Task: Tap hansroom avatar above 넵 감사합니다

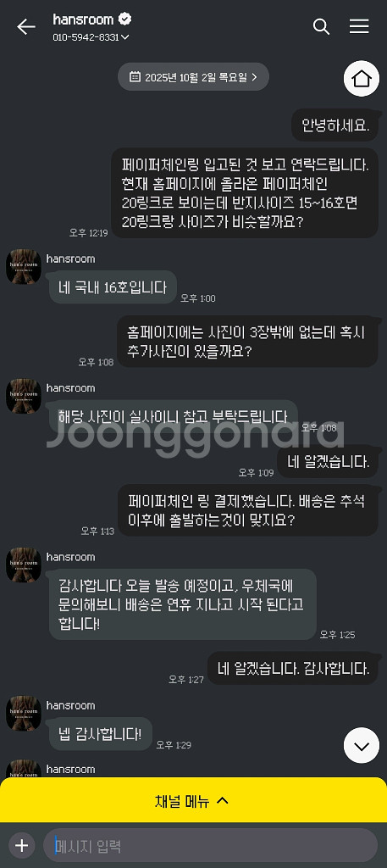Action: click(x=23, y=713)
